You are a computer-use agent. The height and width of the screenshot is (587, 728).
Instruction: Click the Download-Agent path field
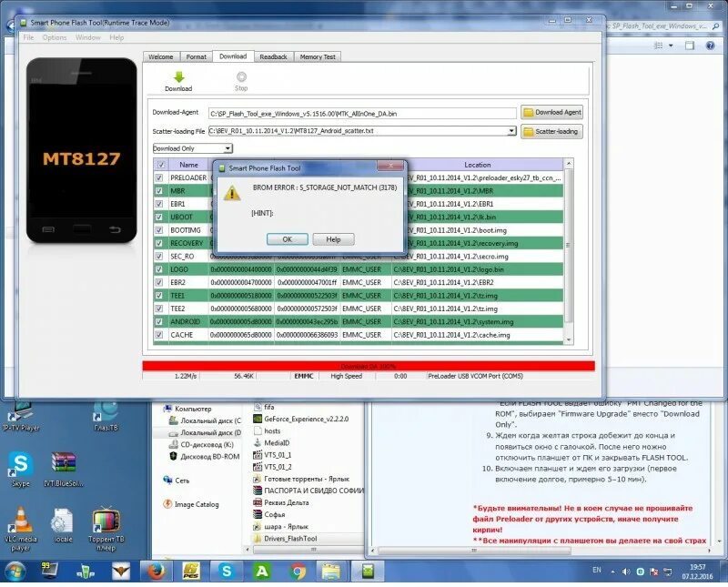[x=362, y=114]
